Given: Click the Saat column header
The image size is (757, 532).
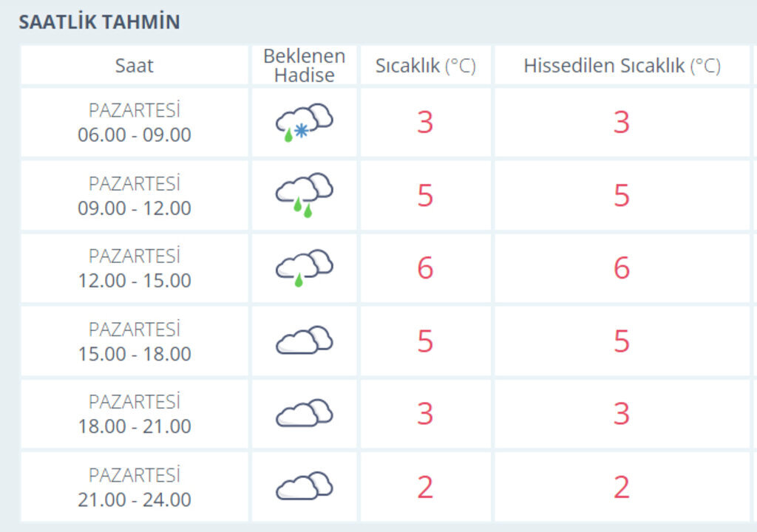Looking at the screenshot, I should coord(135,65).
